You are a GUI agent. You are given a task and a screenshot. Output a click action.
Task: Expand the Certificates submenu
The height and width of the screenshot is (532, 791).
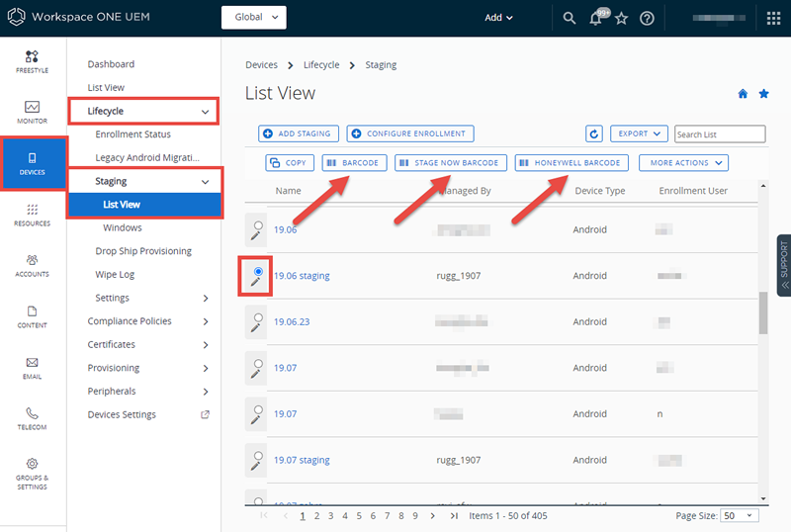pos(206,345)
